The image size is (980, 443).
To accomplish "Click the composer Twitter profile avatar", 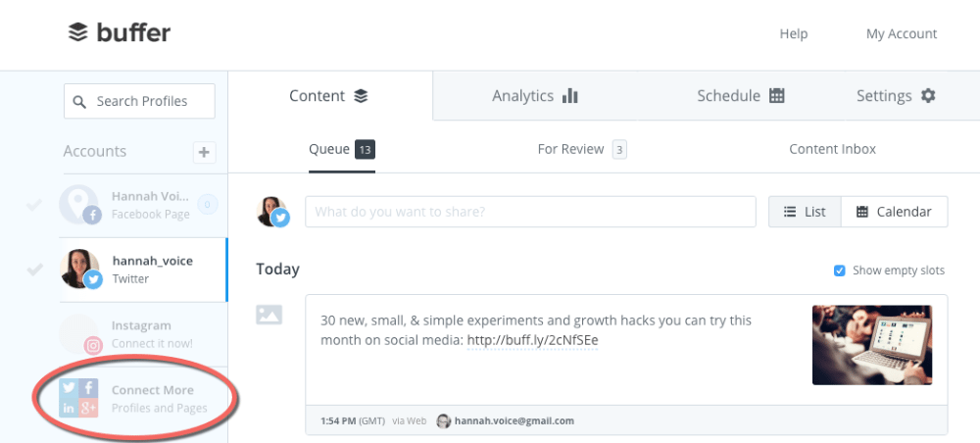I will click(x=272, y=212).
